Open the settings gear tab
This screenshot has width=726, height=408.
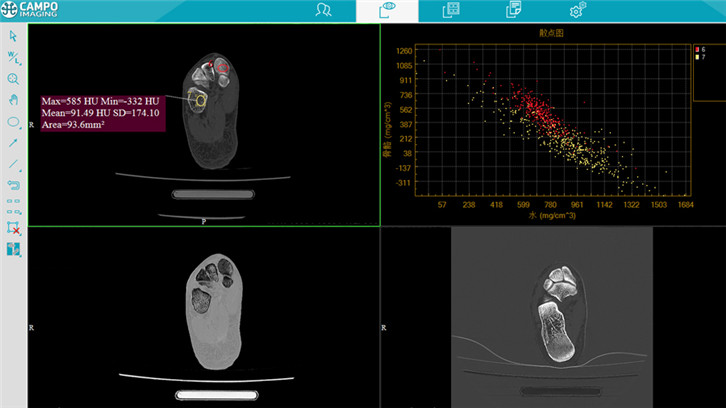[577, 10]
